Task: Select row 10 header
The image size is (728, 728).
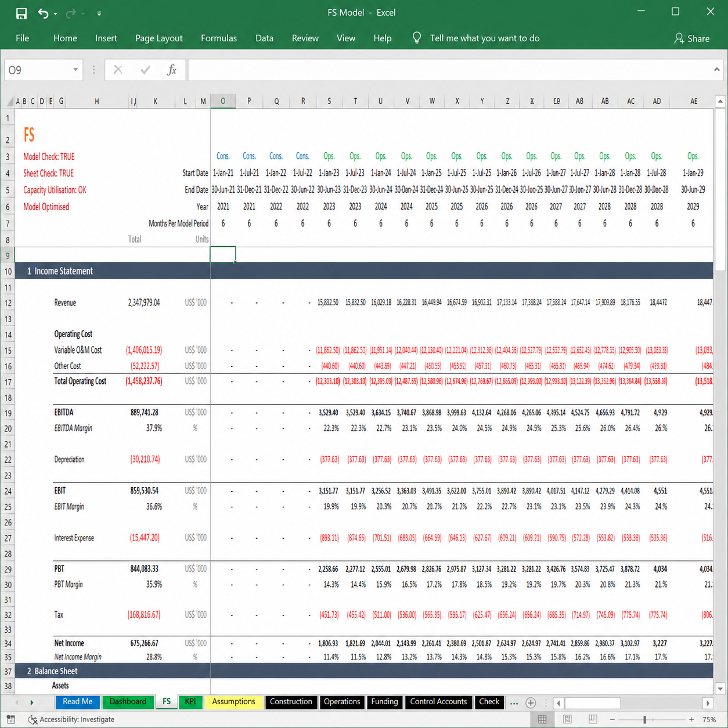Action: click(x=8, y=271)
